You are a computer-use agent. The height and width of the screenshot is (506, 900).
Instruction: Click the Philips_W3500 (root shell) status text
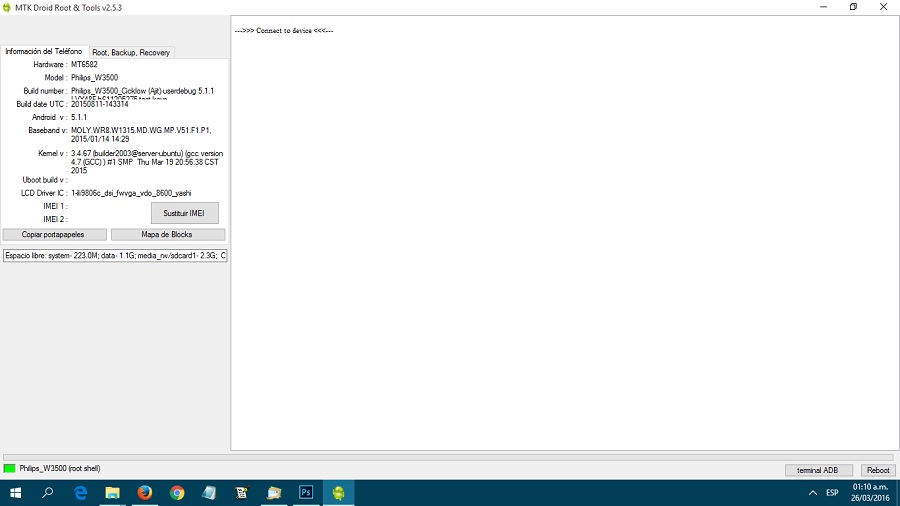(60, 468)
